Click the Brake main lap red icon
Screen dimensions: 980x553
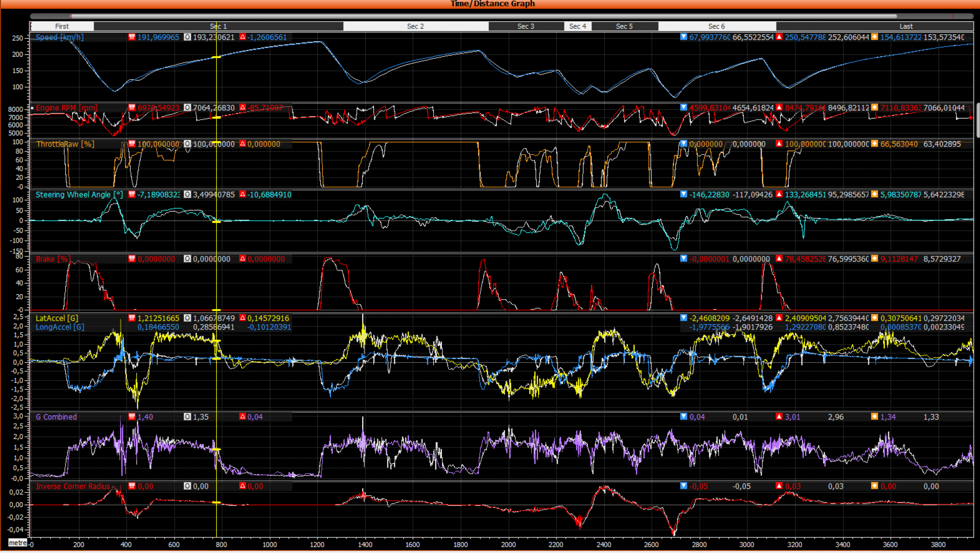click(132, 259)
